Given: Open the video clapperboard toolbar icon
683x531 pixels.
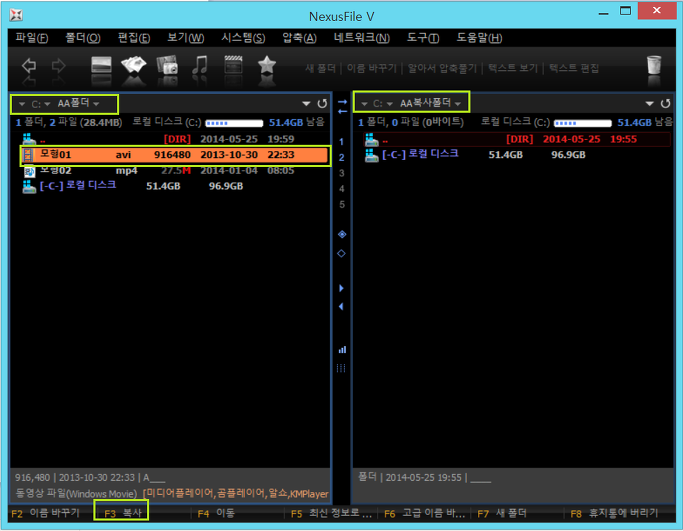Looking at the screenshot, I should (x=233, y=65).
